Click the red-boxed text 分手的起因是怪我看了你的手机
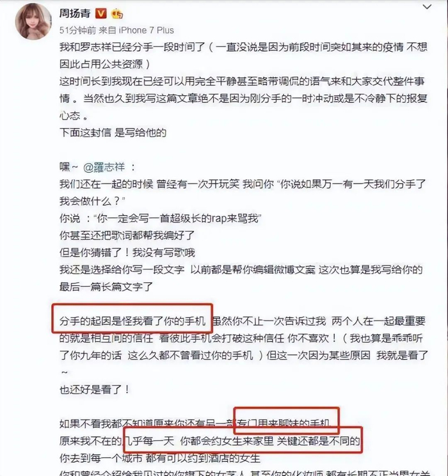This screenshot has height=476, width=448. 132,321
